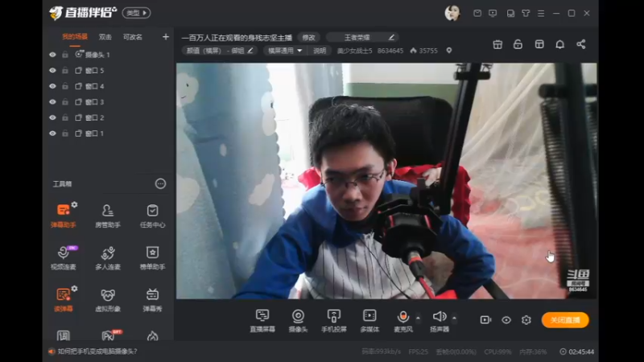Switch to 我的场景 tab
Viewport: 644px width, 362px height.
point(74,37)
